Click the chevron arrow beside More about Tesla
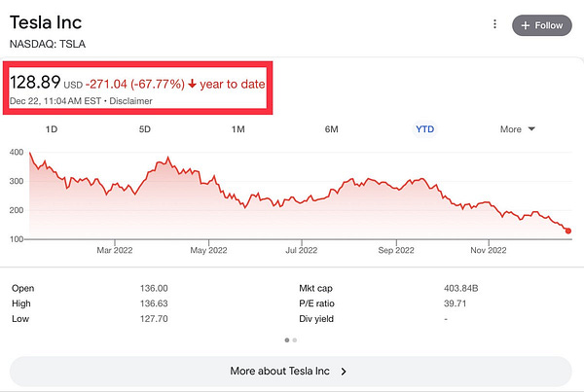 (x=344, y=372)
